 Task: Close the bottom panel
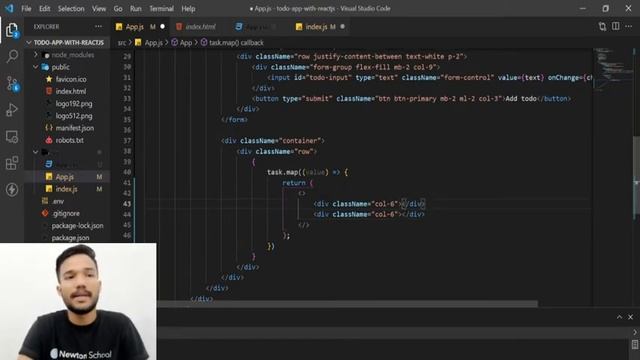pyautogui.click(x=631, y=317)
